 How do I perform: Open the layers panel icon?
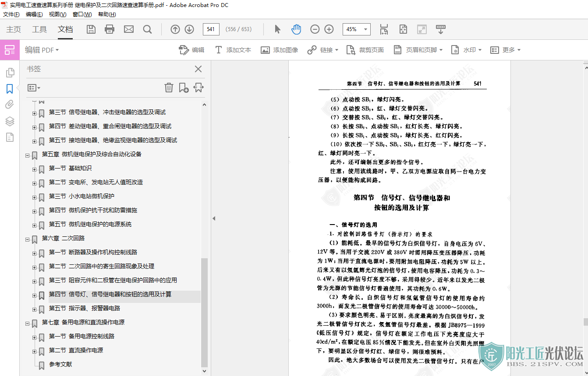(10, 121)
